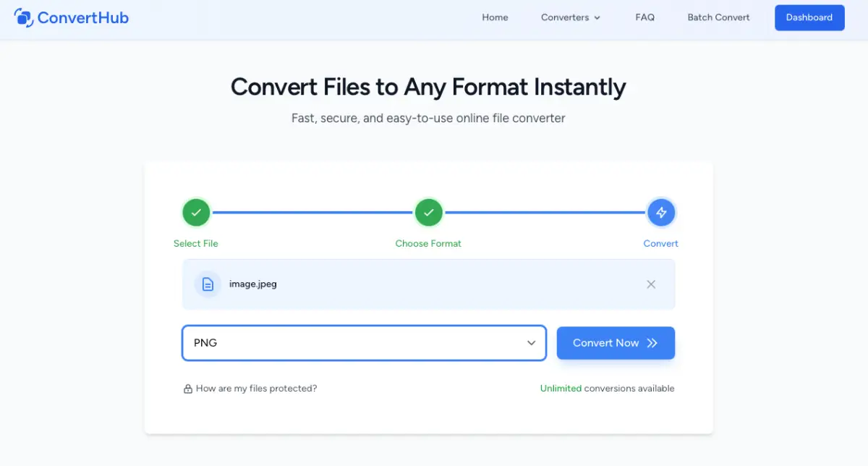Click the lock icon near file protection
The width and height of the screenshot is (868, 466).
tap(188, 389)
